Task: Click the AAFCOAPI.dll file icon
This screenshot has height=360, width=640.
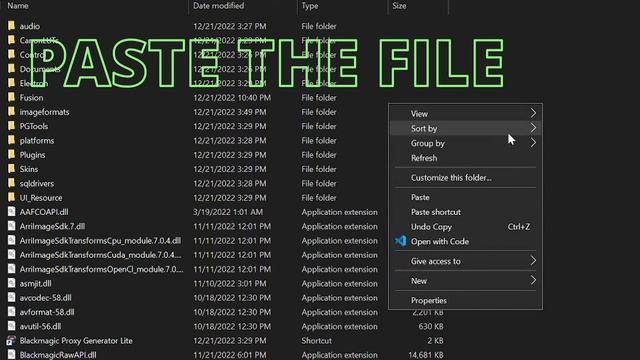Action: 11,211
